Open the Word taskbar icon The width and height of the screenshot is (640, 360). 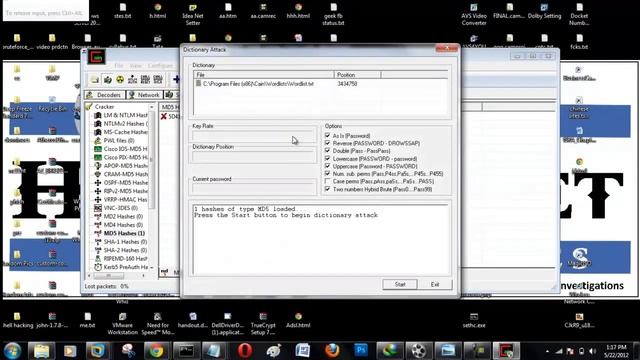tap(302, 351)
